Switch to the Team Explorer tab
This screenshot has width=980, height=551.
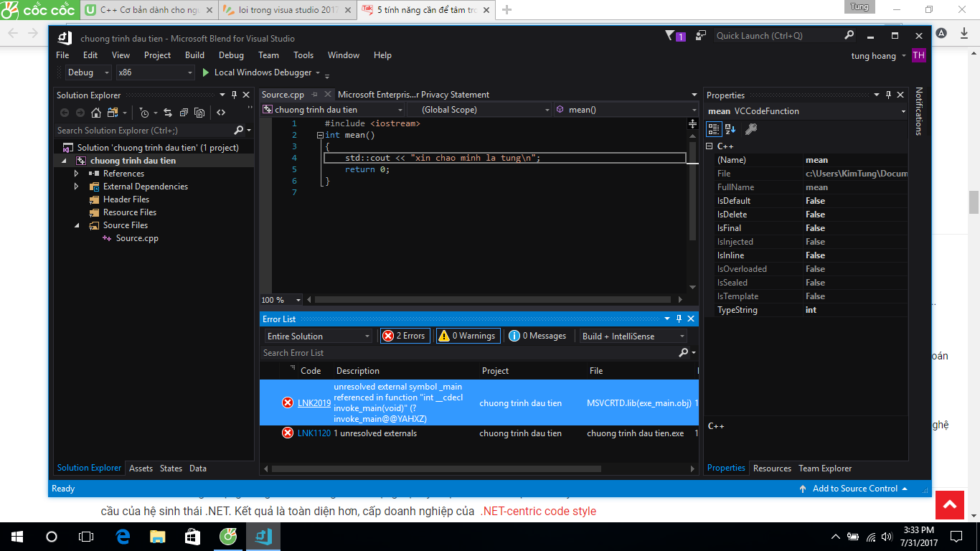pyautogui.click(x=825, y=468)
